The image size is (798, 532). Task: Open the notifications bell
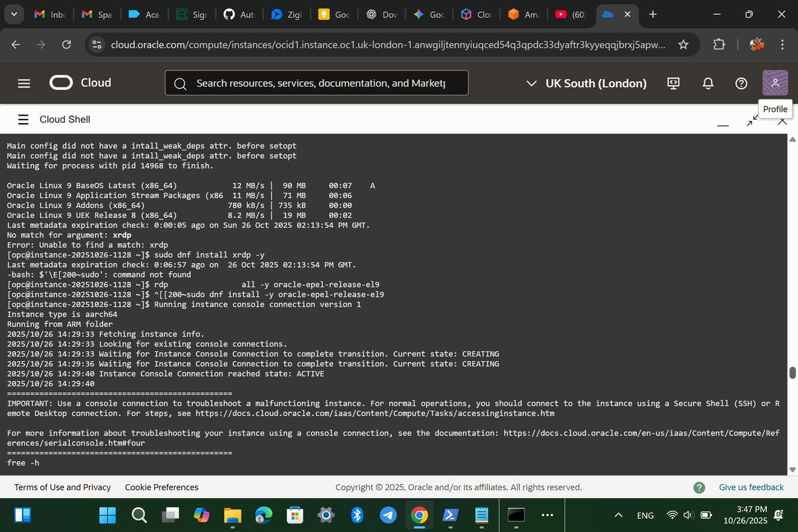coord(708,83)
